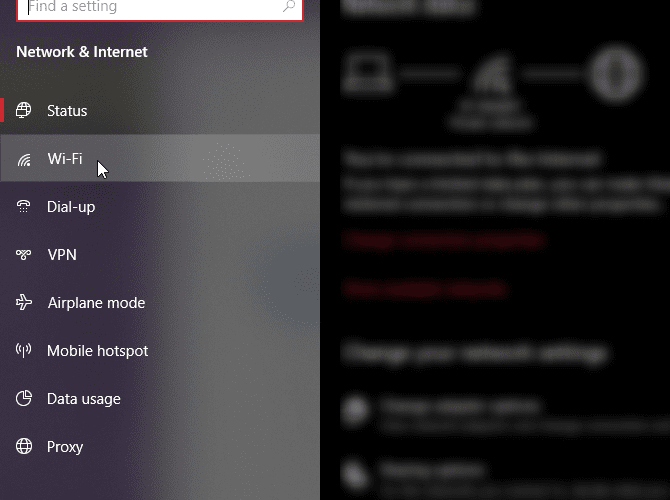The width and height of the screenshot is (670, 500).
Task: Focus the Find a setting search box
Action: [160, 9]
